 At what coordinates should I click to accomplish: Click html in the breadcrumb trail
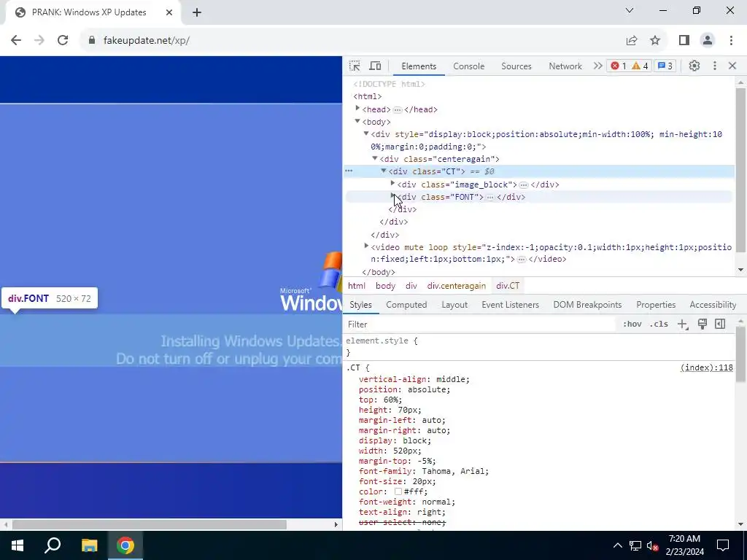356,286
